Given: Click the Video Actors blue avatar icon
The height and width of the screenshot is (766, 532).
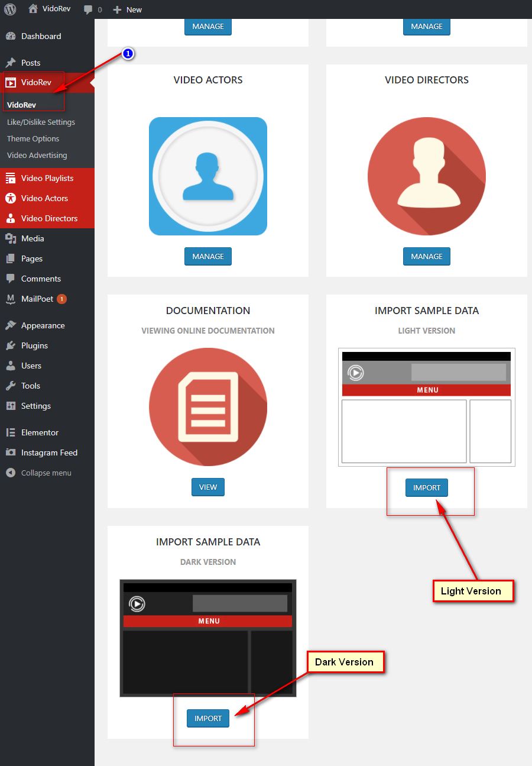Looking at the screenshot, I should (208, 176).
